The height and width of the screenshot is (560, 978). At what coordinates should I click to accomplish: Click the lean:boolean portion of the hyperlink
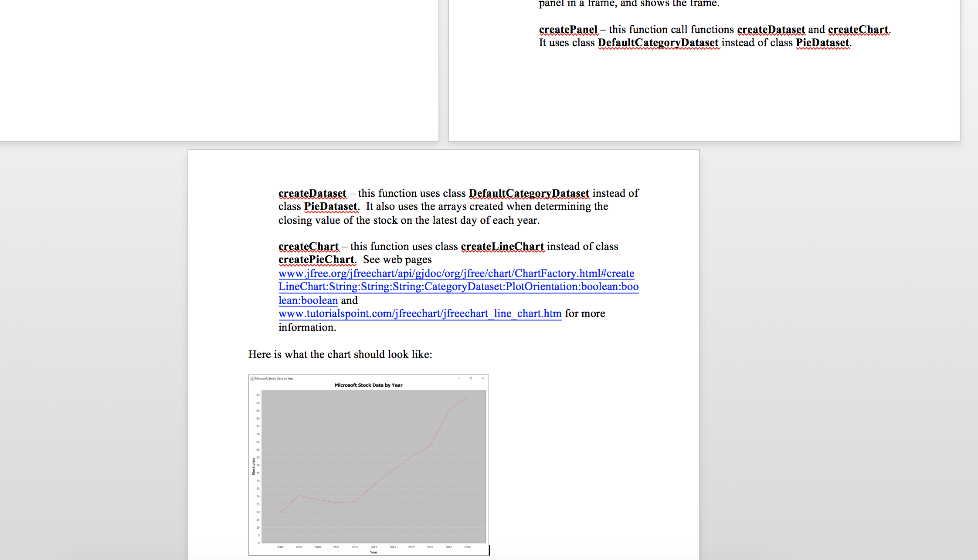pos(308,300)
